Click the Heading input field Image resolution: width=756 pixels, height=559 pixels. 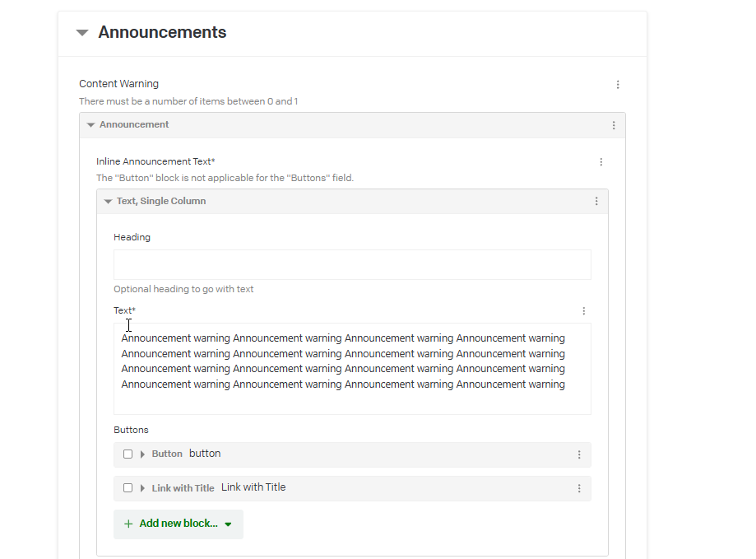(x=352, y=265)
